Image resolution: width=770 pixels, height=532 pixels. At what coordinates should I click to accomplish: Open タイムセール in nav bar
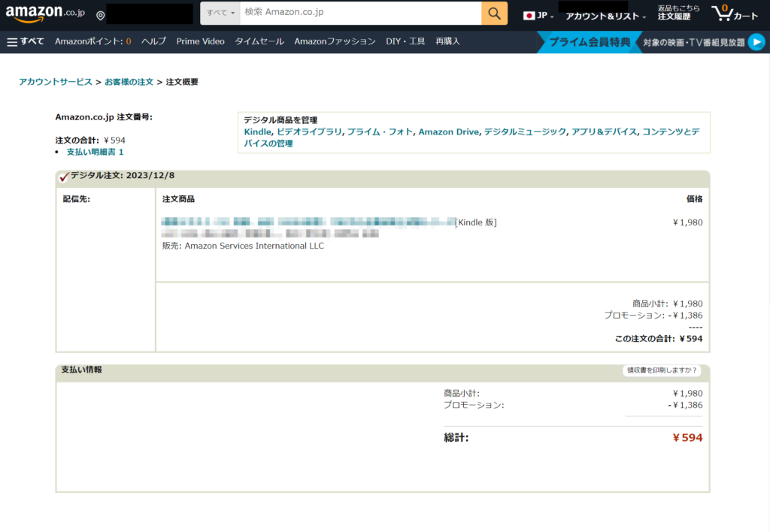(259, 42)
